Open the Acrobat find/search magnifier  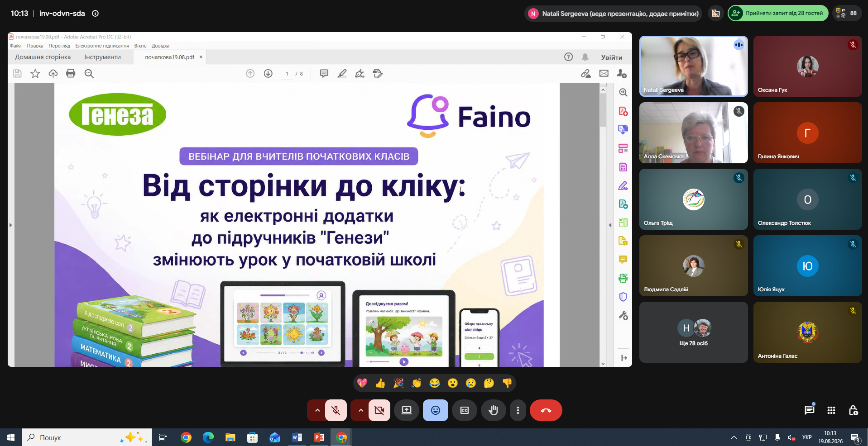pos(89,73)
